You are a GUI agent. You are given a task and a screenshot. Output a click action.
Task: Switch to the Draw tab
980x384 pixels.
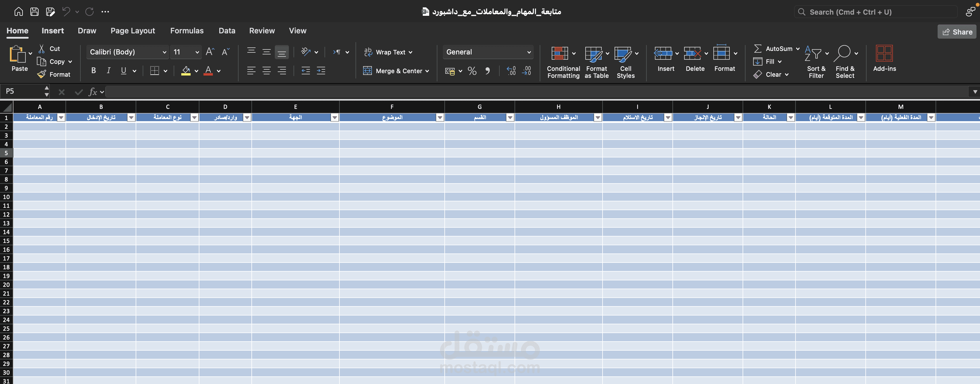[x=87, y=30]
